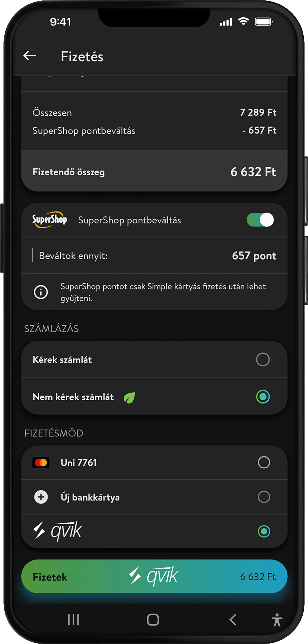Tap the Fizetendő összeg total row

(154, 171)
